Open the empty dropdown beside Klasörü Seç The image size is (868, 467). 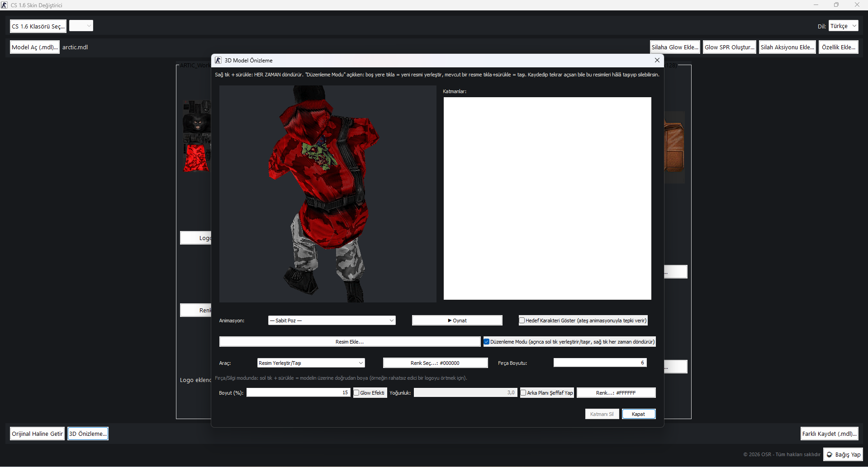81,26
